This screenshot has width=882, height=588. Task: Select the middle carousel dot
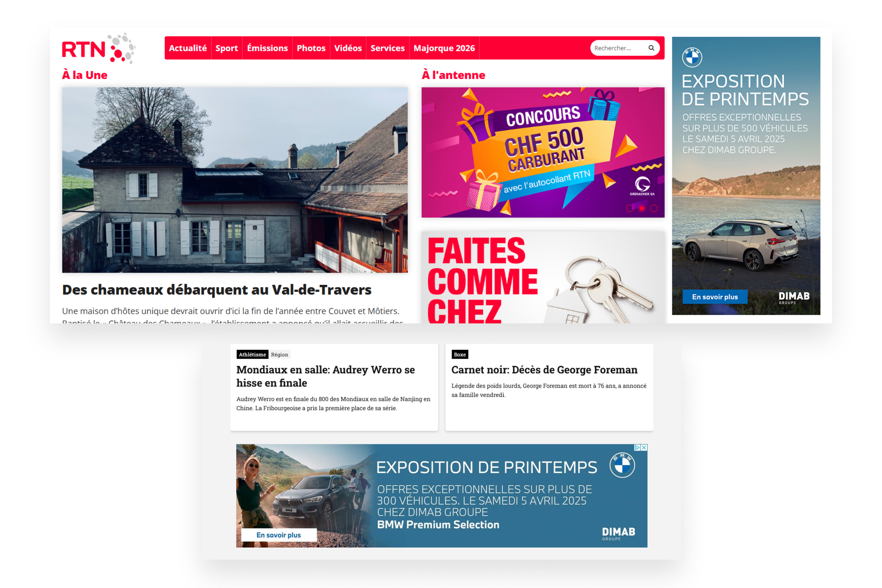pyautogui.click(x=642, y=208)
